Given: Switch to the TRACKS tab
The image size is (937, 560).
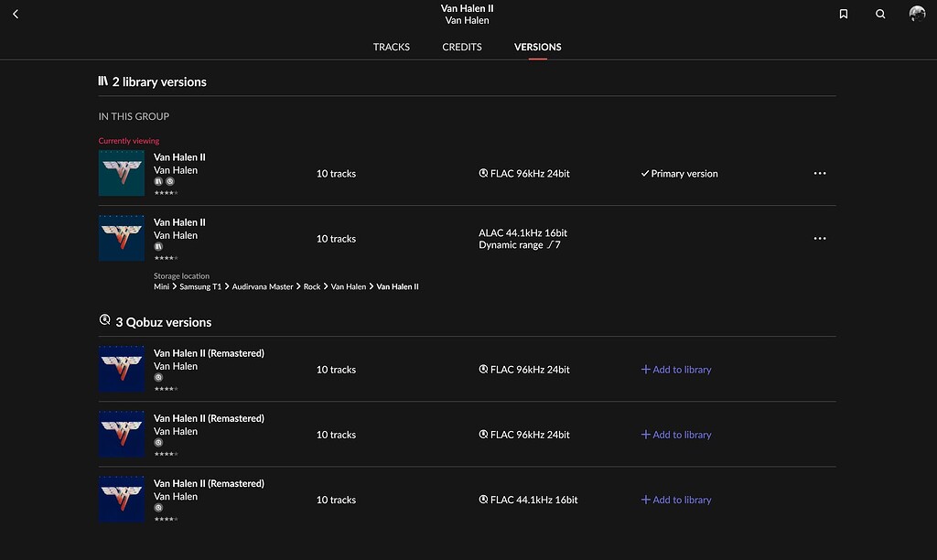Looking at the screenshot, I should tap(391, 47).
